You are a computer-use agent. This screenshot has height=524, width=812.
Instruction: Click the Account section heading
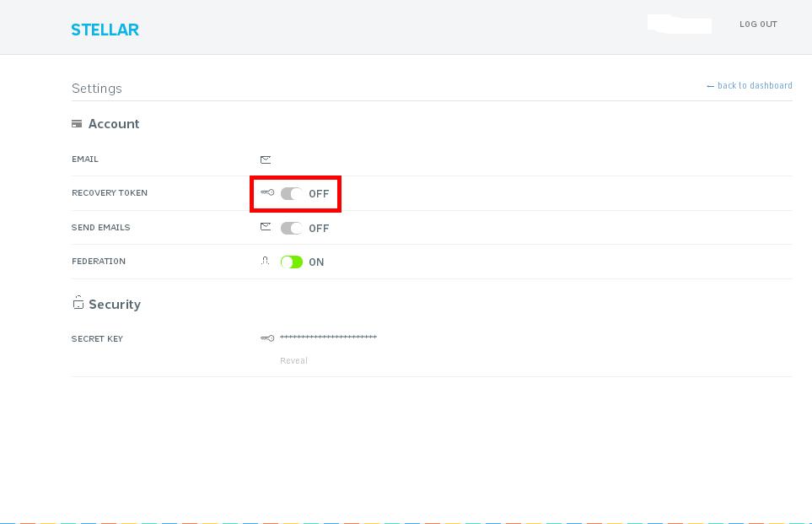point(114,124)
